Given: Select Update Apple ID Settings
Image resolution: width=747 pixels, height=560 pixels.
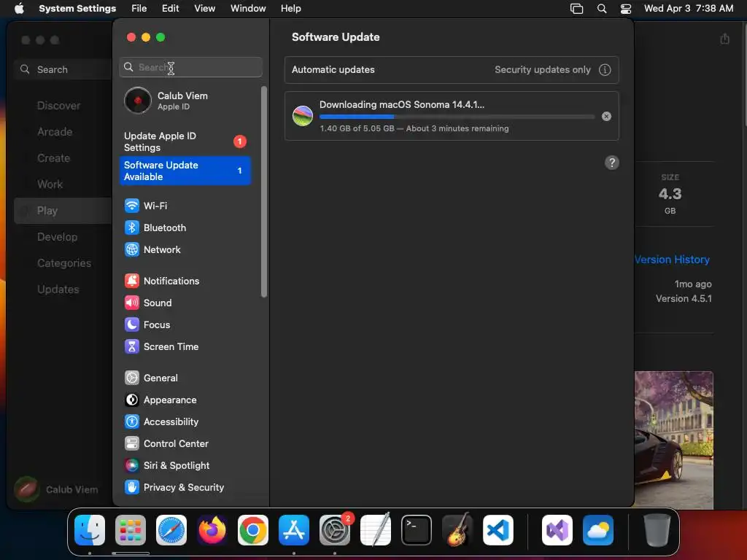Looking at the screenshot, I should point(185,141).
